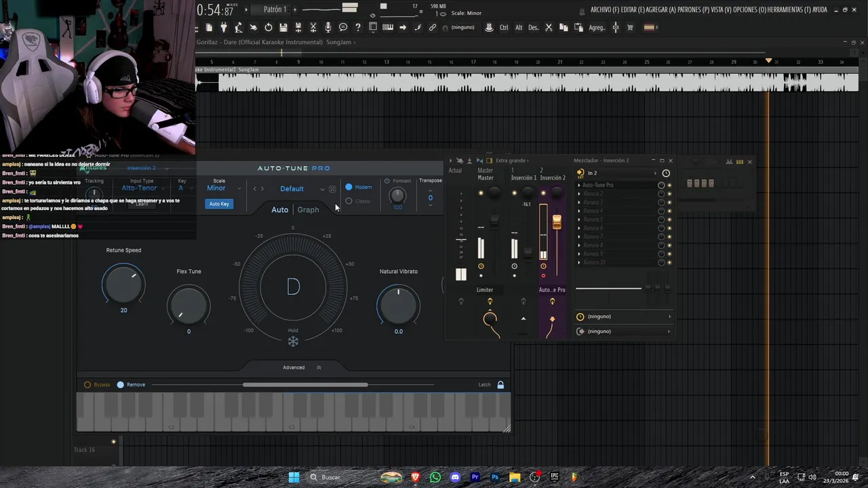Increase Transpose with the up arrow
The height and width of the screenshot is (488, 868).
(x=430, y=191)
